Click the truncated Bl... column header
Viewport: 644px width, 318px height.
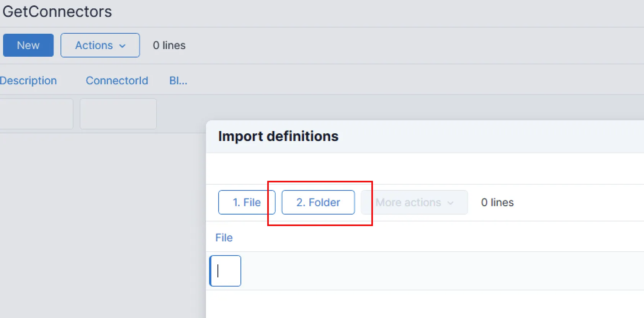click(x=178, y=80)
